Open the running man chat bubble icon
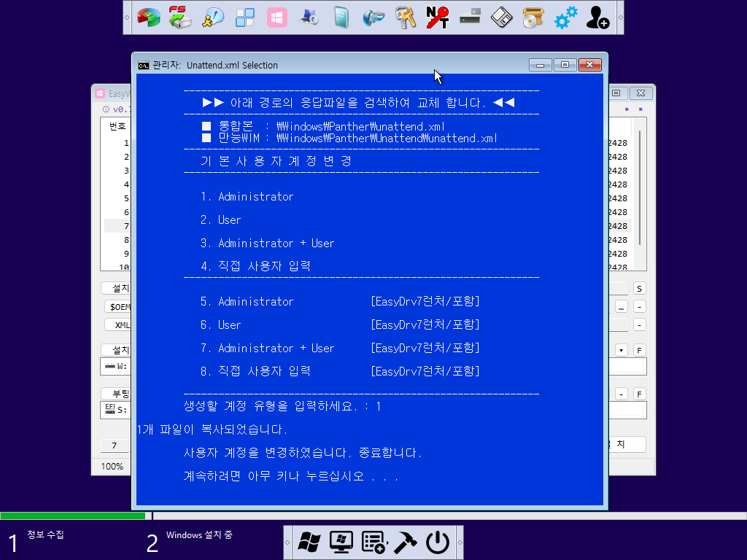 coord(212,17)
